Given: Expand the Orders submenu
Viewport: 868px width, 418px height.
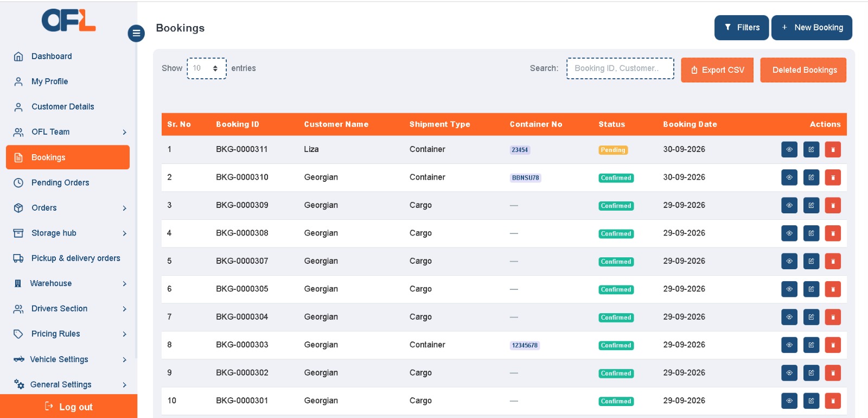Looking at the screenshot, I should coord(68,208).
